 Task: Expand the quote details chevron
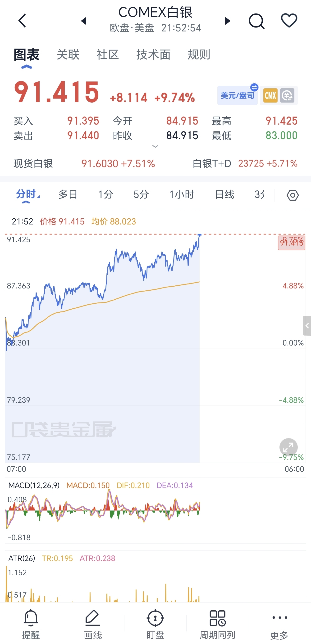coord(155,147)
